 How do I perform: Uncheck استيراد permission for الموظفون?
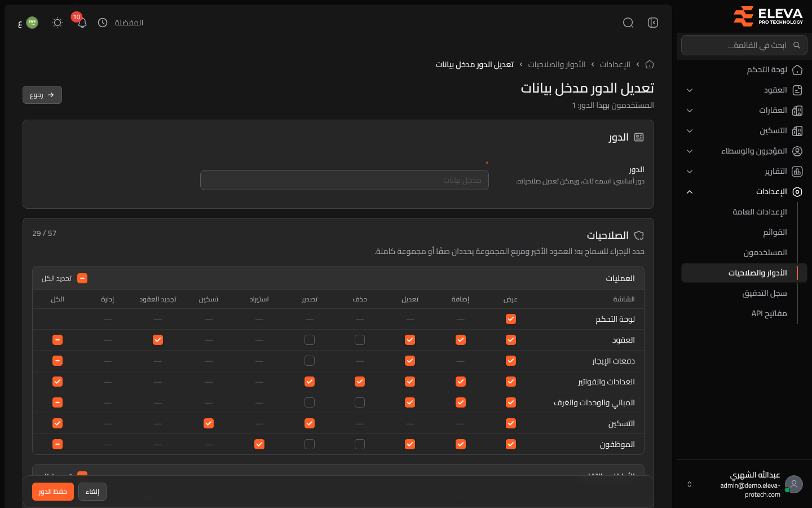pos(259,444)
